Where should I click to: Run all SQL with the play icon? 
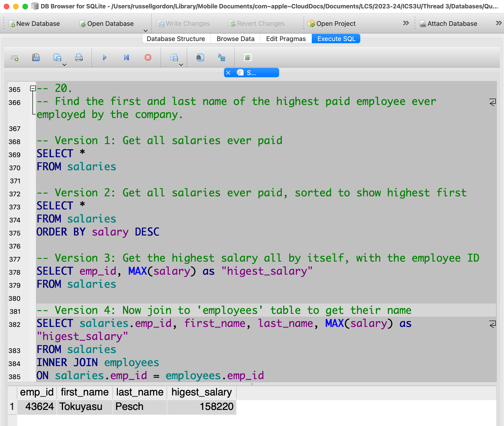tap(105, 57)
